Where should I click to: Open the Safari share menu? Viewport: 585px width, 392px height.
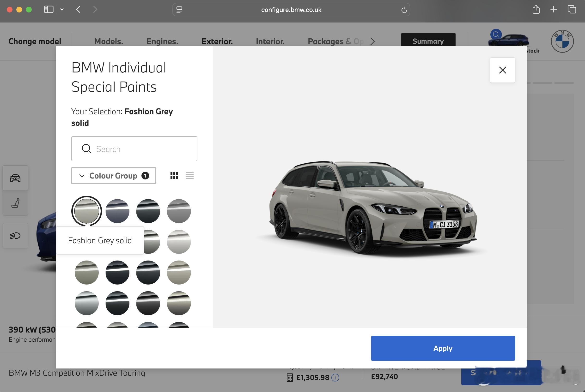tap(536, 10)
